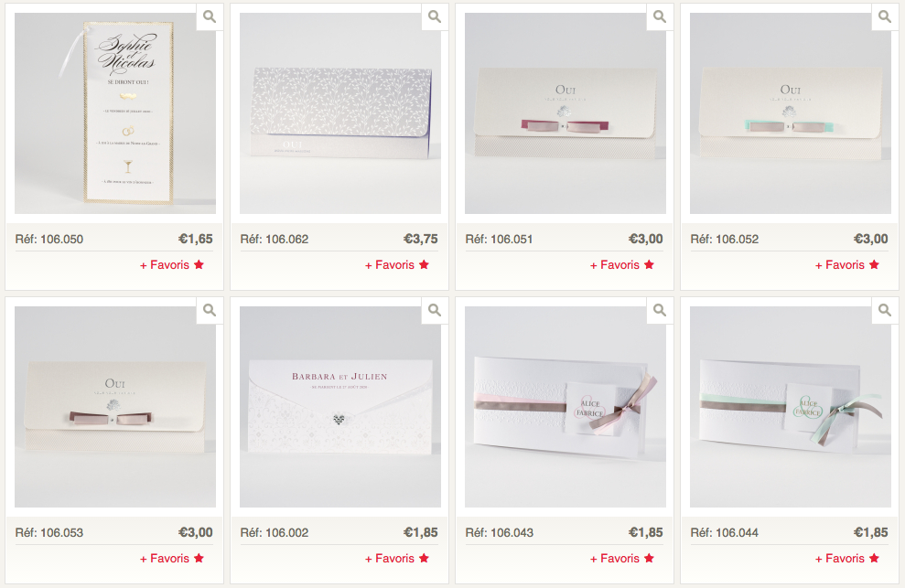The image size is (905, 588).
Task: Add card 106.062 to Favoris
Action: point(397,265)
